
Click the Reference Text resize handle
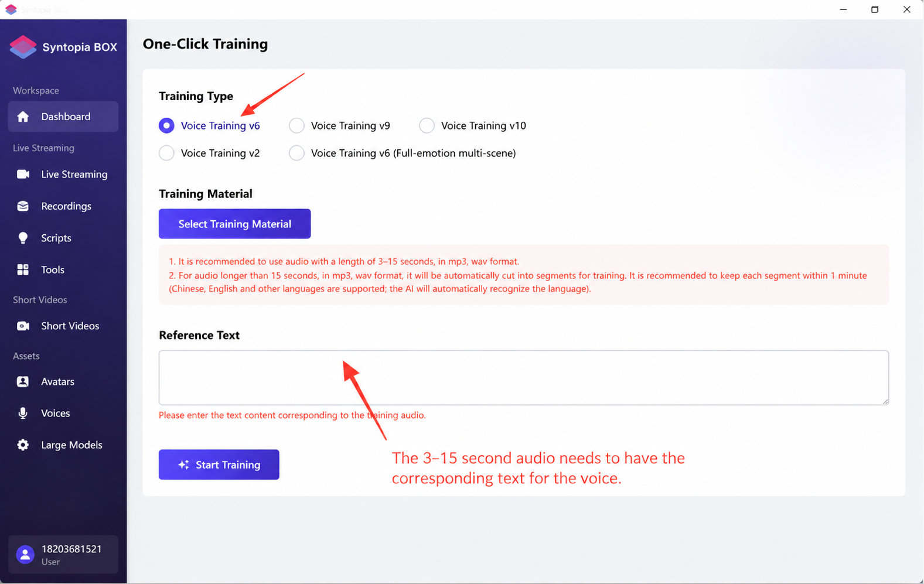point(885,401)
